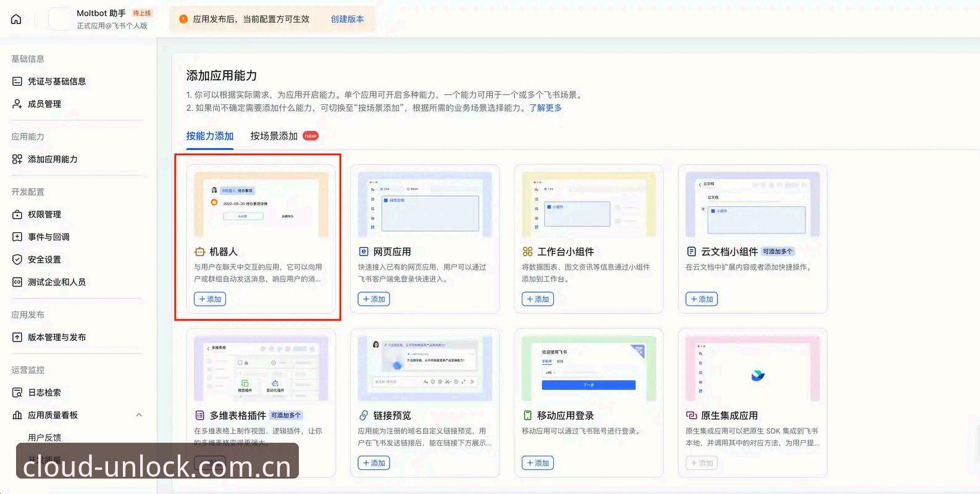980x494 pixels.
Task: Switch to 按能力添加 tab
Action: point(210,136)
